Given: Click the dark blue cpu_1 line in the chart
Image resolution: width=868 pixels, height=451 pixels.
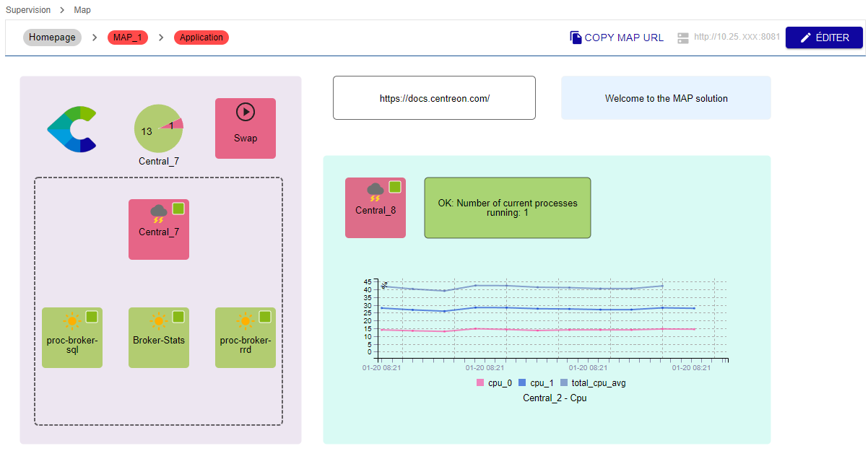Looking at the screenshot, I should [537, 309].
